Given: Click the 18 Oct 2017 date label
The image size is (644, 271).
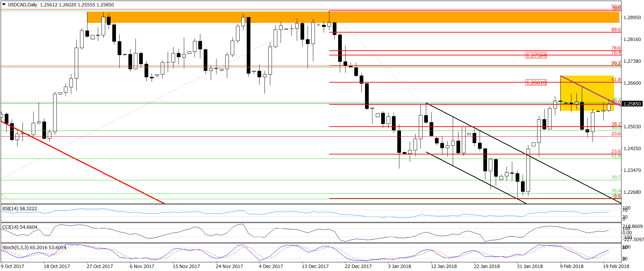Looking at the screenshot, I should click(x=57, y=266).
